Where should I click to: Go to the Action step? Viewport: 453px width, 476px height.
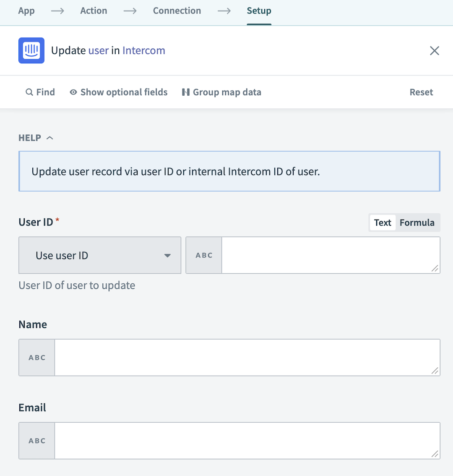click(x=93, y=10)
